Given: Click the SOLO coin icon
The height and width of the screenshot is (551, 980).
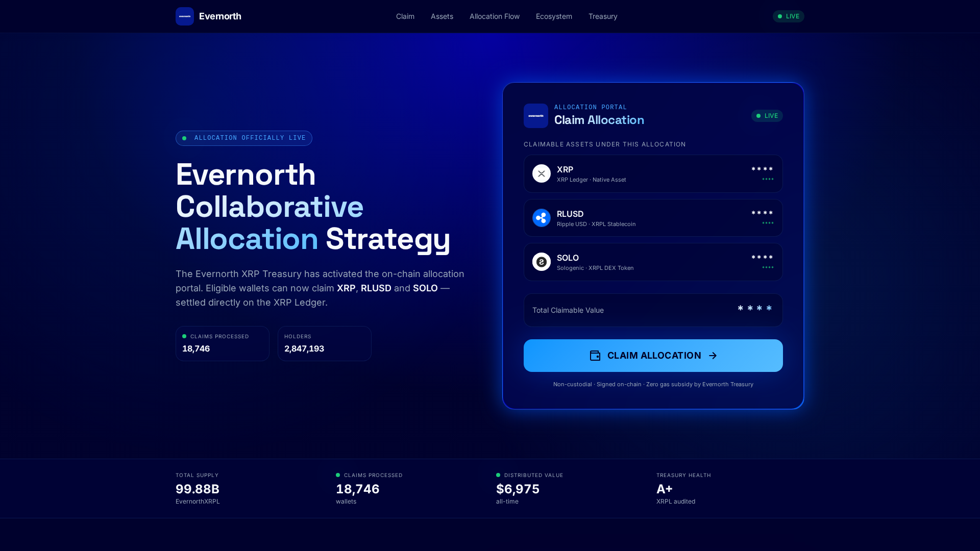Looking at the screenshot, I should [542, 262].
